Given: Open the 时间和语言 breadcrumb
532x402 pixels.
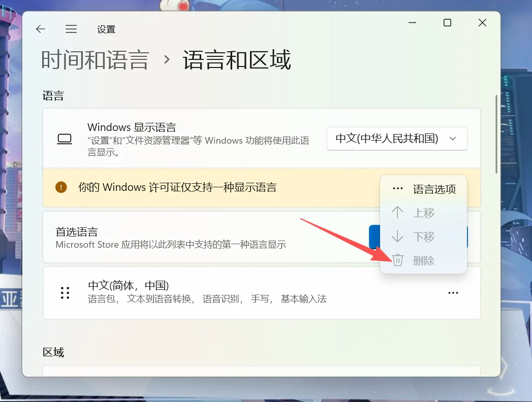Looking at the screenshot, I should 95,60.
